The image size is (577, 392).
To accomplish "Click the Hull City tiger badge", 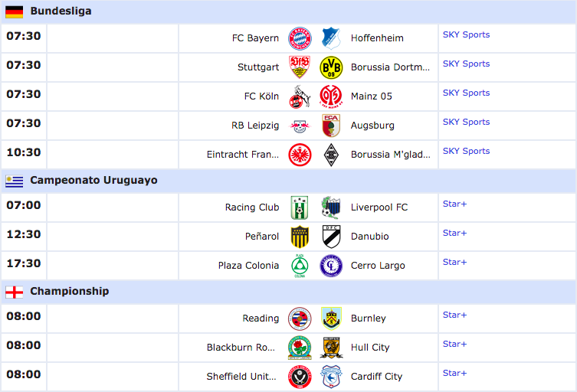I will click(x=331, y=348).
